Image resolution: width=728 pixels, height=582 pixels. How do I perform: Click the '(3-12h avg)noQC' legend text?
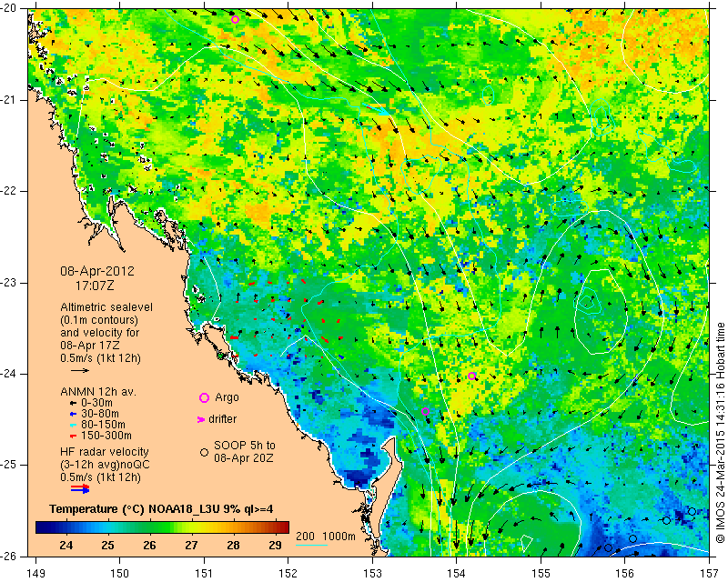click(106, 465)
